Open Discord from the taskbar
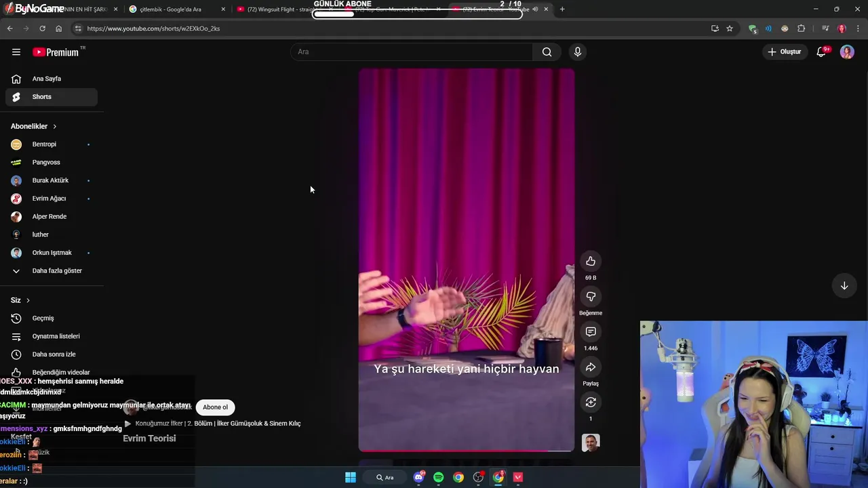The image size is (868, 488). 418,477
